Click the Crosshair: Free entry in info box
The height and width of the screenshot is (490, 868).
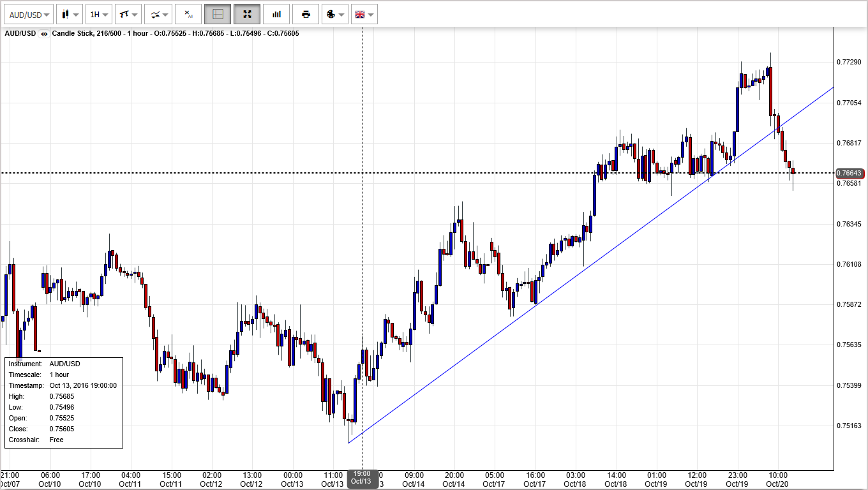pyautogui.click(x=36, y=440)
